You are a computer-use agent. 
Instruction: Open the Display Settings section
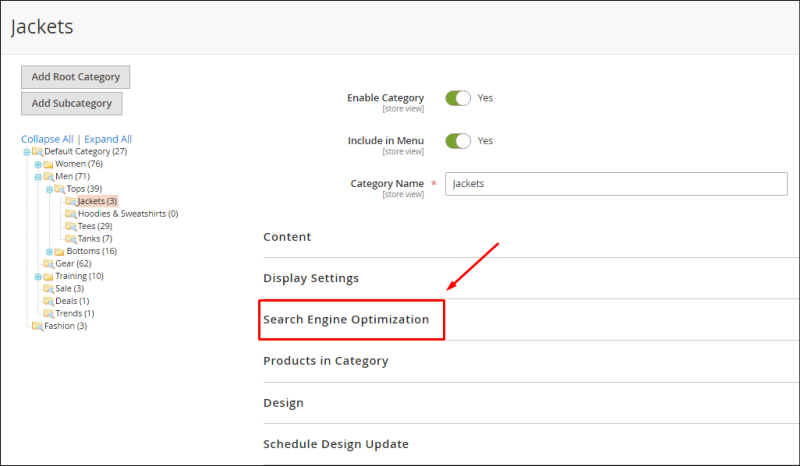(311, 278)
